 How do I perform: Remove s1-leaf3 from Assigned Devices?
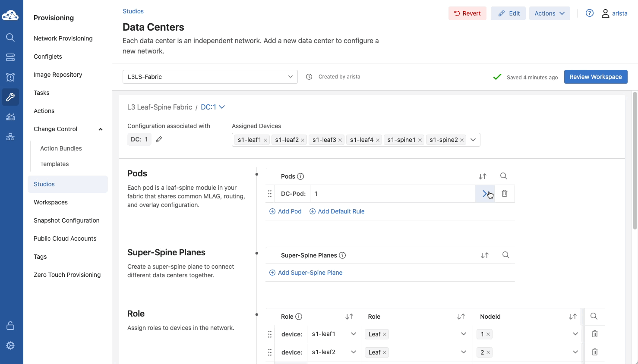tap(340, 140)
